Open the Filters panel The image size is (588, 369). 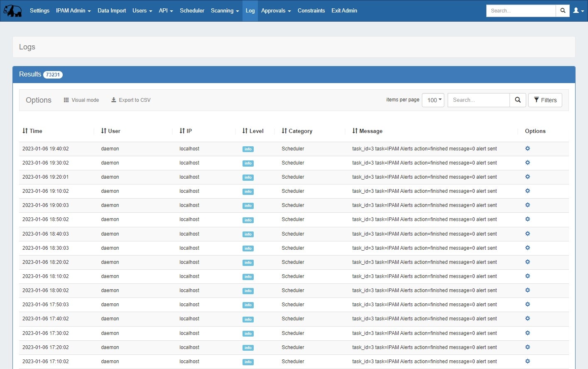click(545, 100)
